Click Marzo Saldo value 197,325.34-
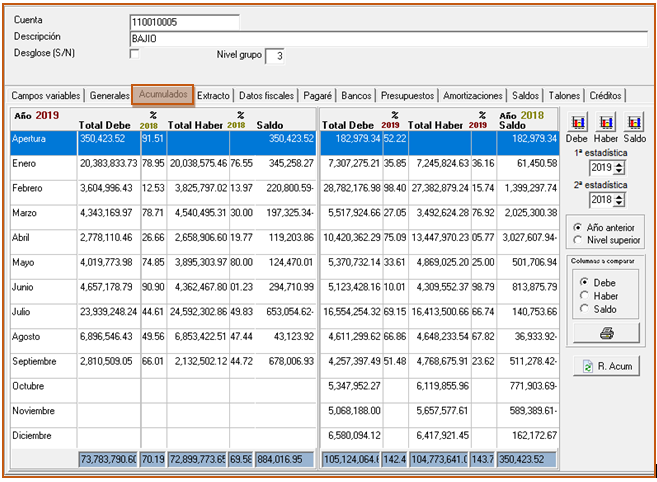The image size is (657, 482). (290, 213)
